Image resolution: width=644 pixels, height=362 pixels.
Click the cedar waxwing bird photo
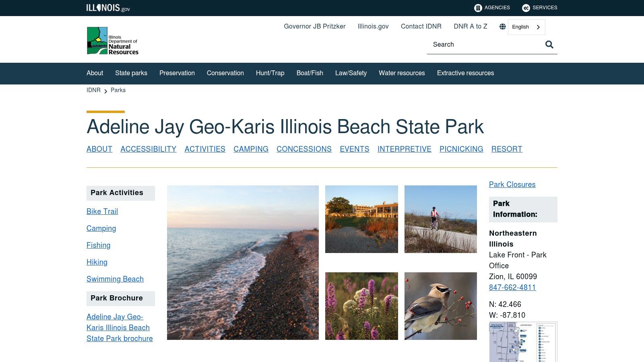click(441, 306)
